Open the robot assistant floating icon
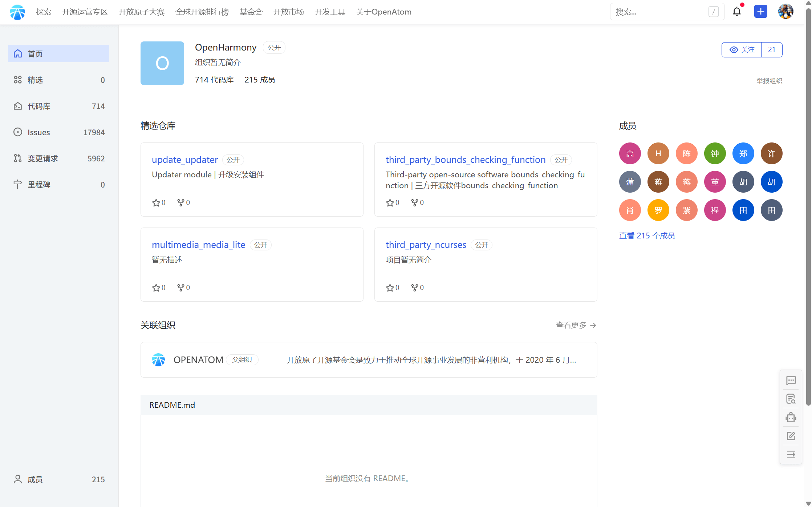The height and width of the screenshot is (507, 812). tap(791, 417)
